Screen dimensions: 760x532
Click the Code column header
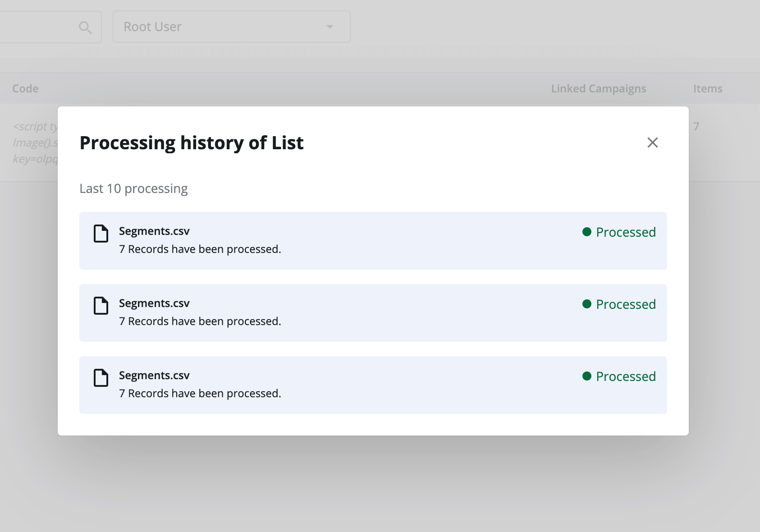coord(25,88)
